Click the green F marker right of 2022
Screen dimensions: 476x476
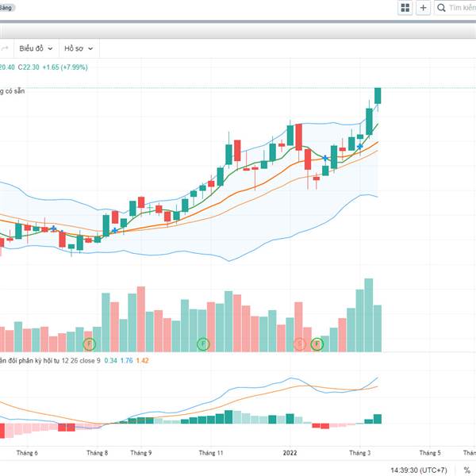click(x=317, y=344)
